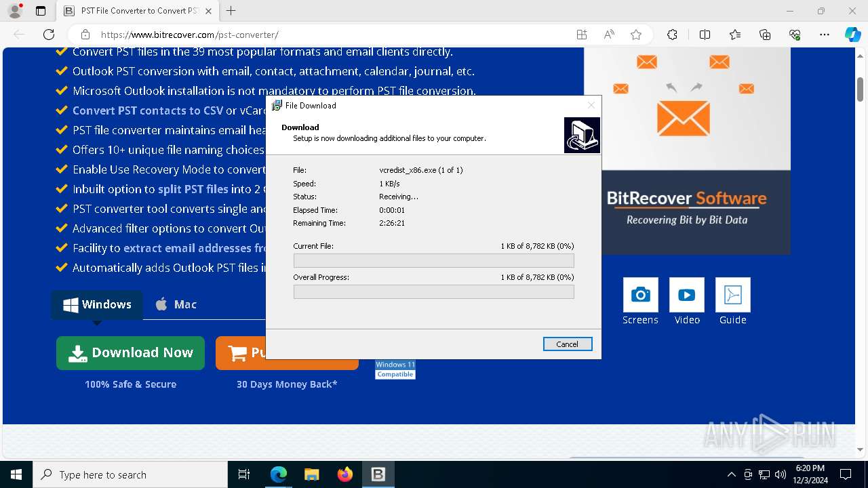
Task: Open the Collections icon
Action: [765, 35]
